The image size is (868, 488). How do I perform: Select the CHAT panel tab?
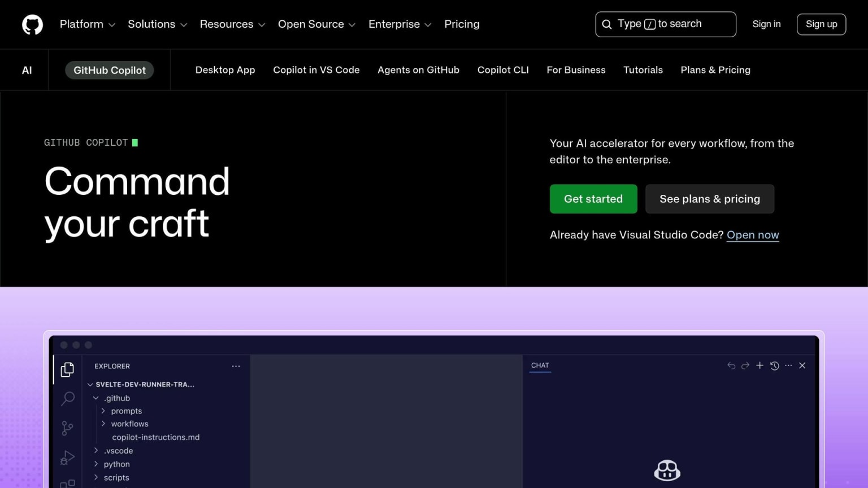(540, 365)
